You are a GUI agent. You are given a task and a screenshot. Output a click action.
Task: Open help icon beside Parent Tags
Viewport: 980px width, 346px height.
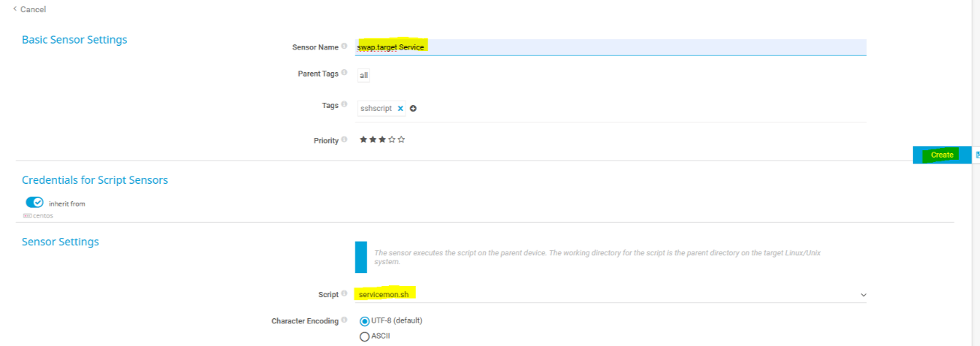[344, 73]
